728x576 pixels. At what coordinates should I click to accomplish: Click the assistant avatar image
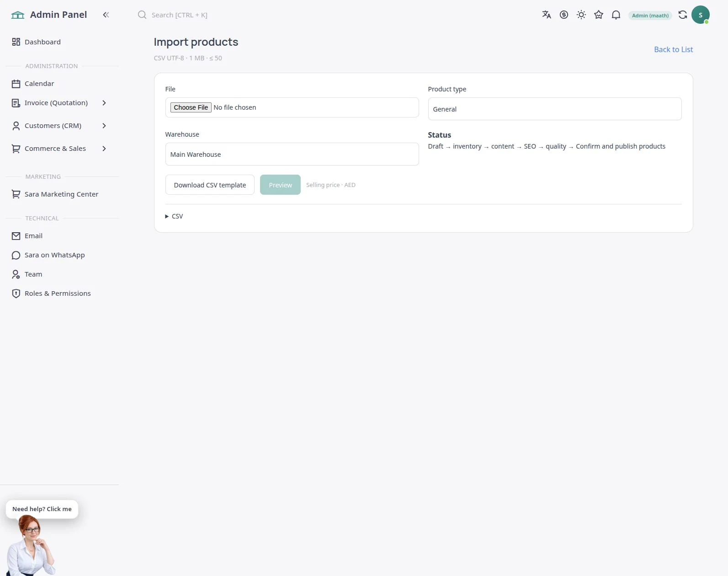click(x=31, y=545)
